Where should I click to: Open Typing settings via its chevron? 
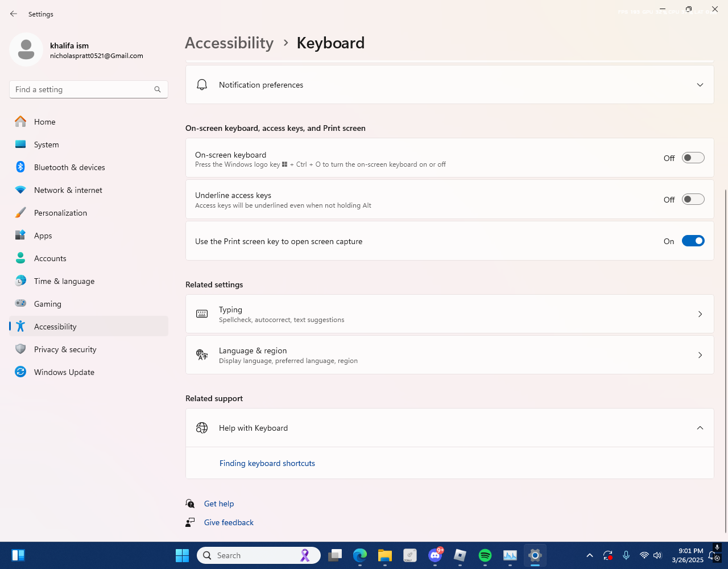click(x=700, y=314)
